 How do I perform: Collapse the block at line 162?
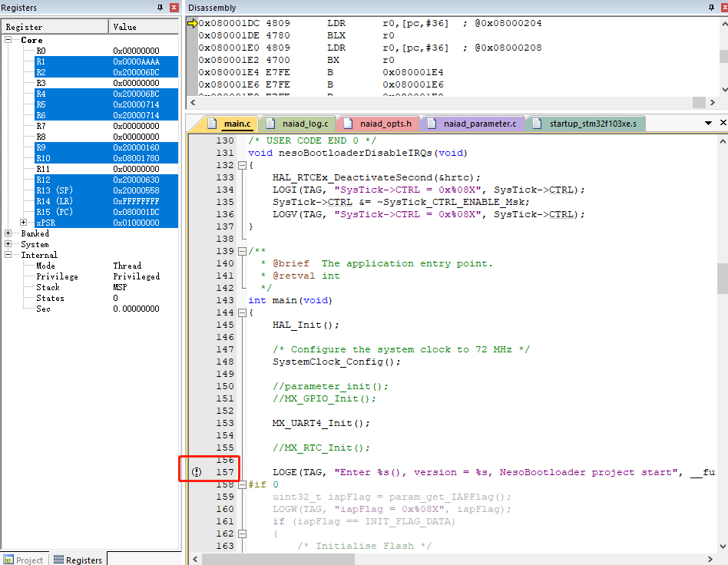click(242, 534)
